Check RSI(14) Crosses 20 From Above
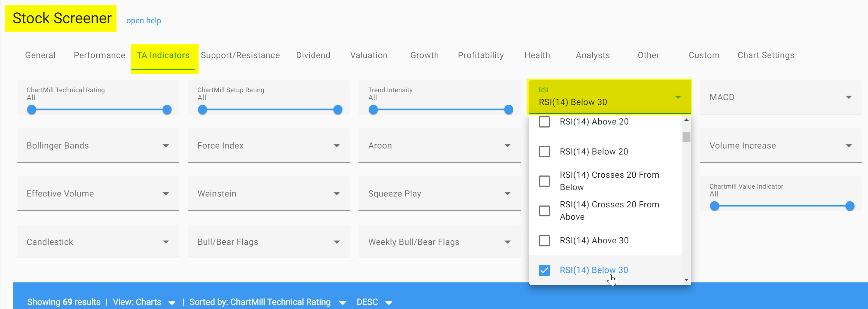This screenshot has height=309, width=868. coord(544,211)
